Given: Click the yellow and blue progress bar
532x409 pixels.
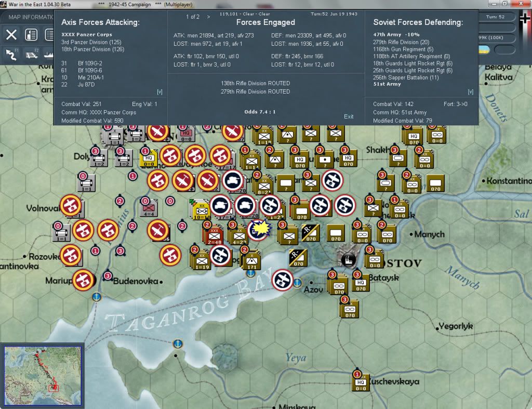Looking at the screenshot, I should 484,50.
